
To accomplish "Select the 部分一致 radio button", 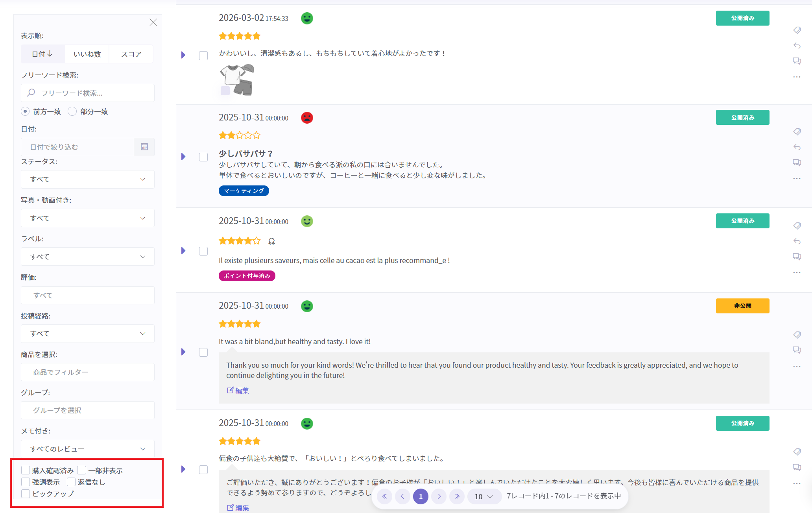I will [x=72, y=111].
